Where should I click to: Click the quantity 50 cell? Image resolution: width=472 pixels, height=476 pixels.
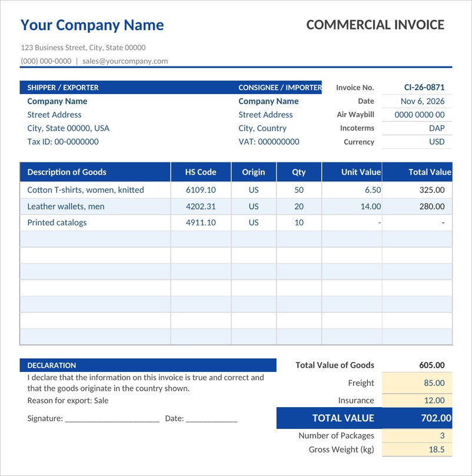(x=299, y=190)
